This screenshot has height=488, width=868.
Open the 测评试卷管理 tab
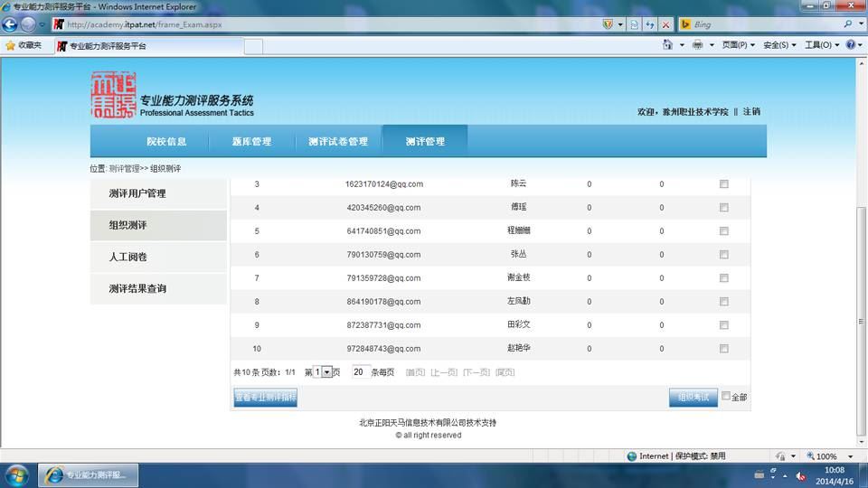tap(338, 142)
